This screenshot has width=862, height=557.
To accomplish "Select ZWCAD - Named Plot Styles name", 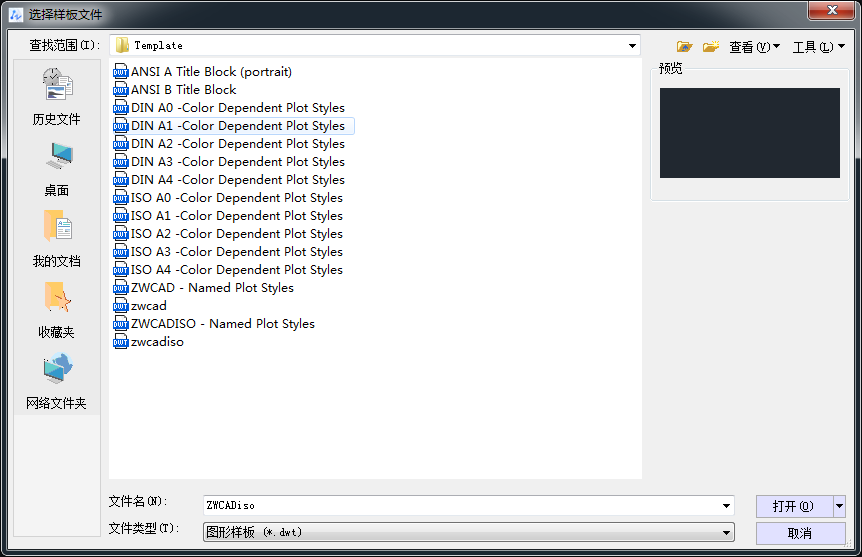I will pos(212,288).
